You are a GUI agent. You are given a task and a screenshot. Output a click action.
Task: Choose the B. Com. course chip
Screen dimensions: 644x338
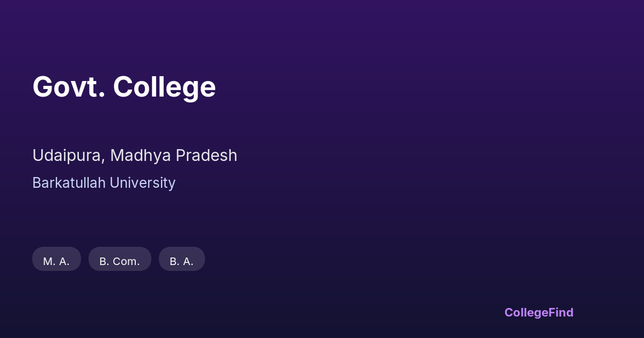tap(120, 261)
